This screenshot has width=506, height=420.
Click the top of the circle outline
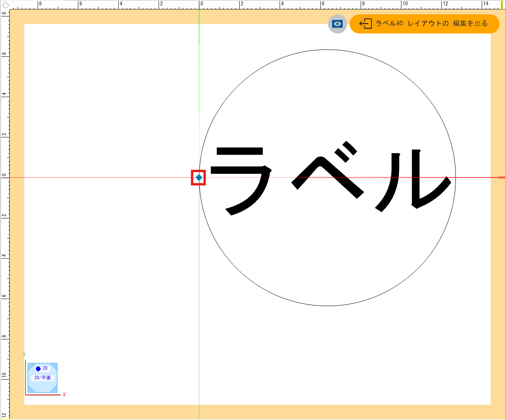click(327, 50)
